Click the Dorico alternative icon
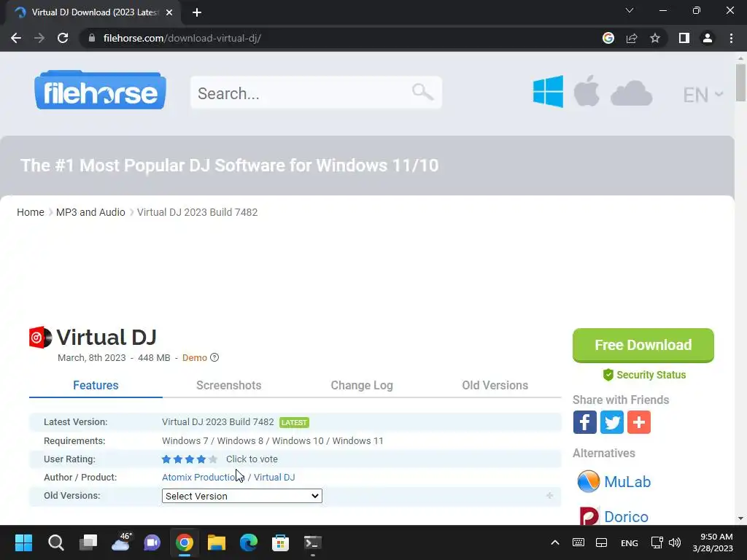Image resolution: width=747 pixels, height=560 pixels. (x=589, y=516)
